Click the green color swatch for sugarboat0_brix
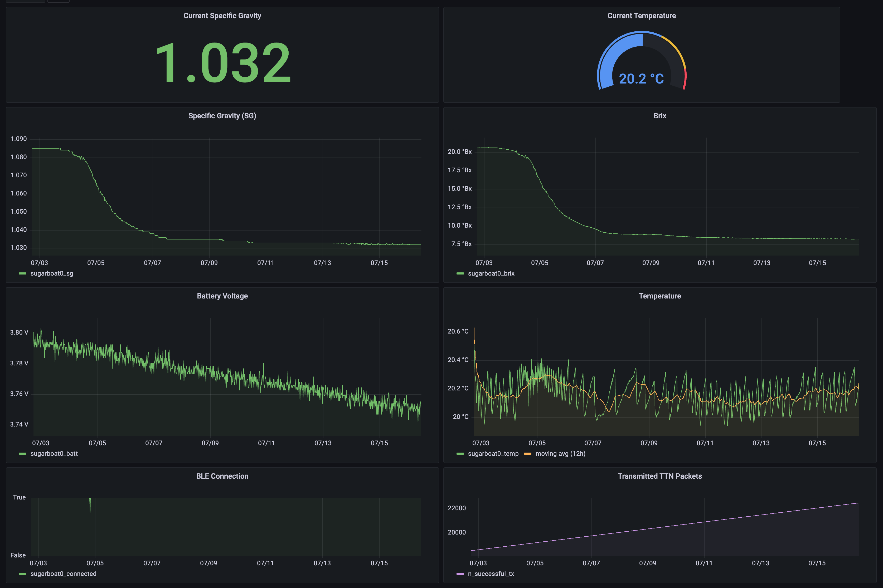The image size is (883, 588). pyautogui.click(x=460, y=273)
